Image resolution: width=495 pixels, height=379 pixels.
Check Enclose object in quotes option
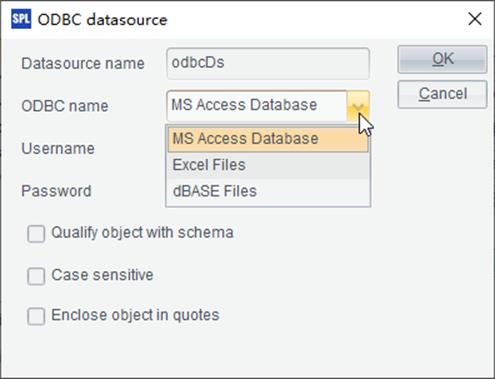coord(36,316)
